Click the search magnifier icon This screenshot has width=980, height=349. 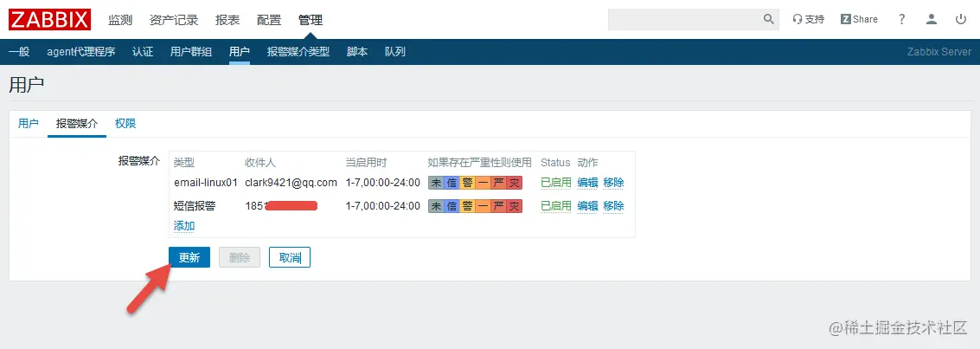pos(769,19)
